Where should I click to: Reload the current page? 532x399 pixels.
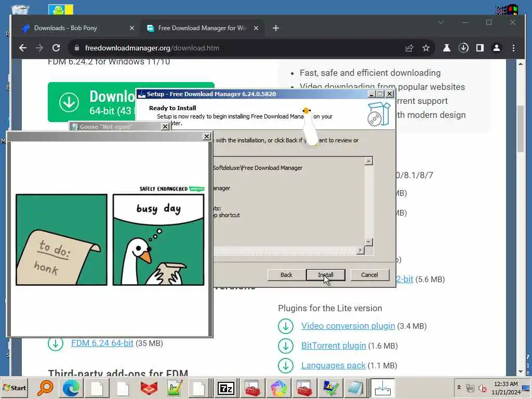56,48
